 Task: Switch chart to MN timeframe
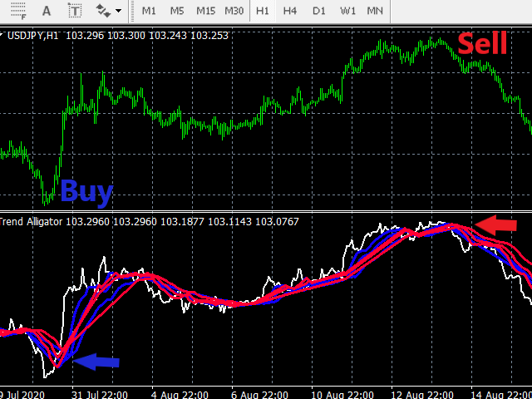[375, 11]
